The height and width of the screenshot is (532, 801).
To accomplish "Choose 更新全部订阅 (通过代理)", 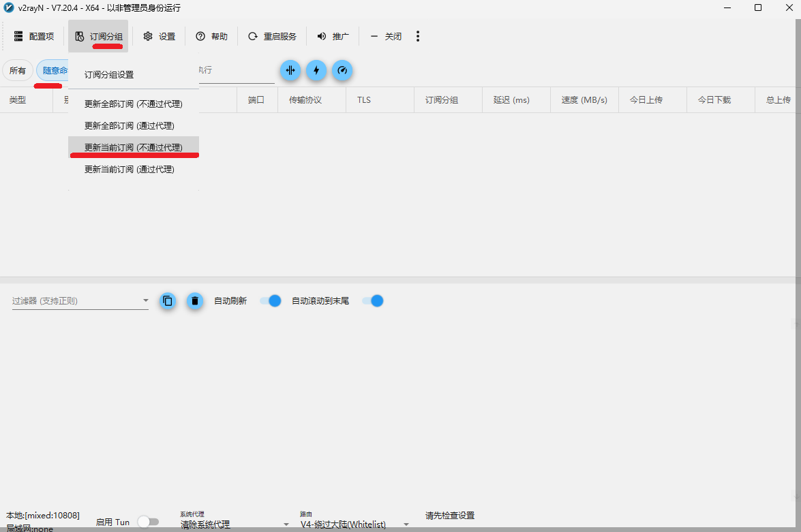I will click(x=134, y=125).
